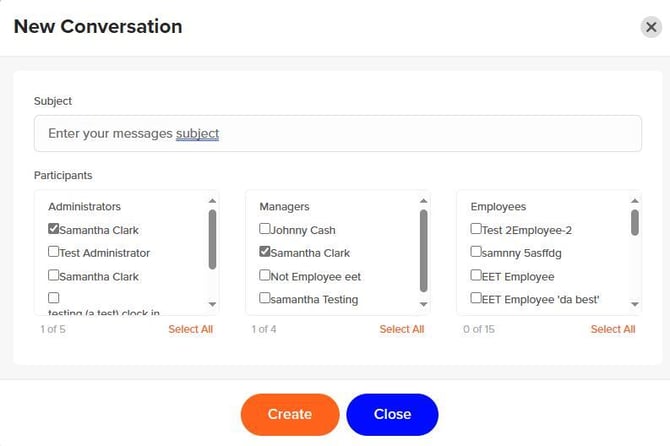Select All employees link
The image size is (670, 446).
point(612,329)
